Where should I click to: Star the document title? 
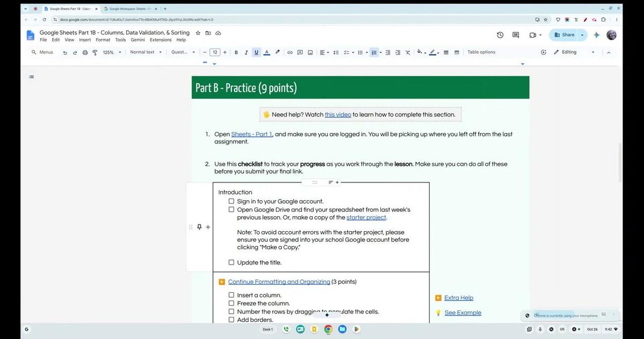[198, 33]
